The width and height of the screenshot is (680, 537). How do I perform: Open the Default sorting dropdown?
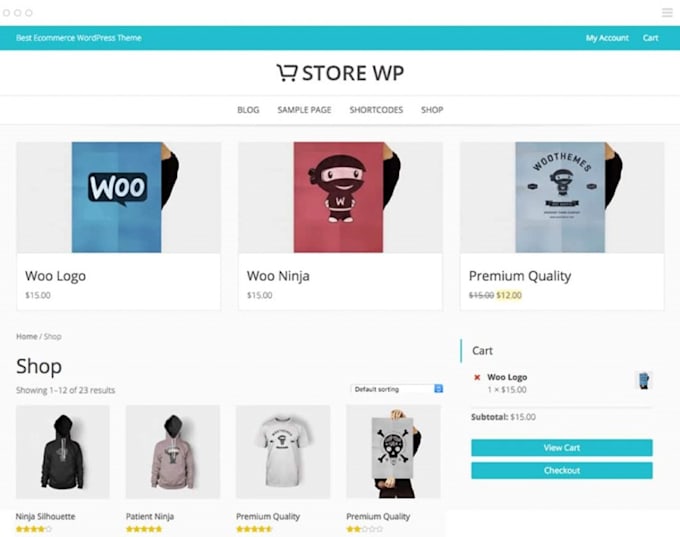(397, 389)
